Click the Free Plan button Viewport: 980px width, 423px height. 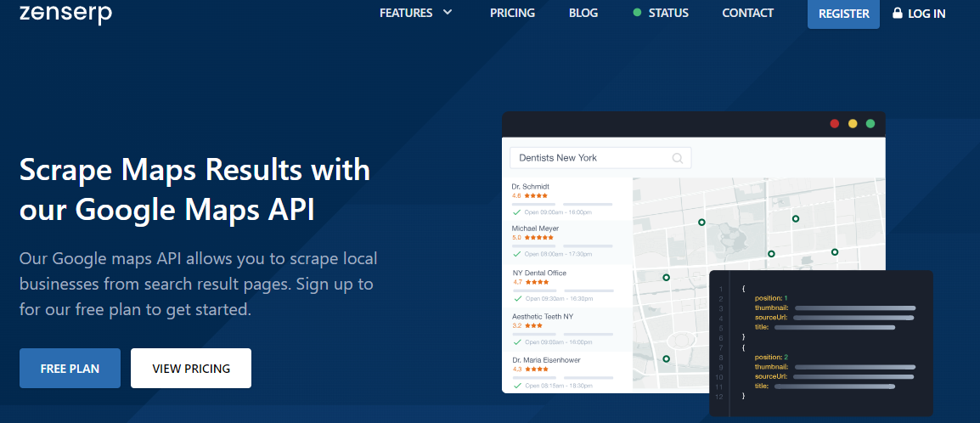(70, 368)
